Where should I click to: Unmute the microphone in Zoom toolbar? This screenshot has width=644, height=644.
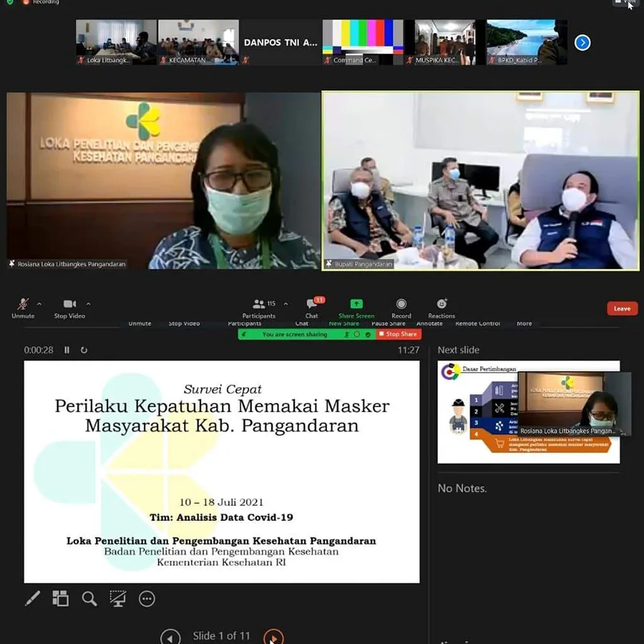pyautogui.click(x=23, y=308)
